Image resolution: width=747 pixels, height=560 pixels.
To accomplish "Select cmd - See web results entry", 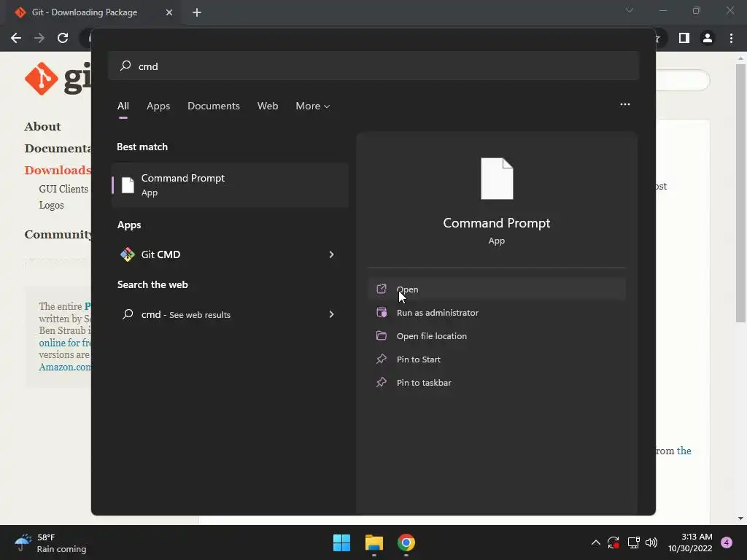I will point(230,314).
